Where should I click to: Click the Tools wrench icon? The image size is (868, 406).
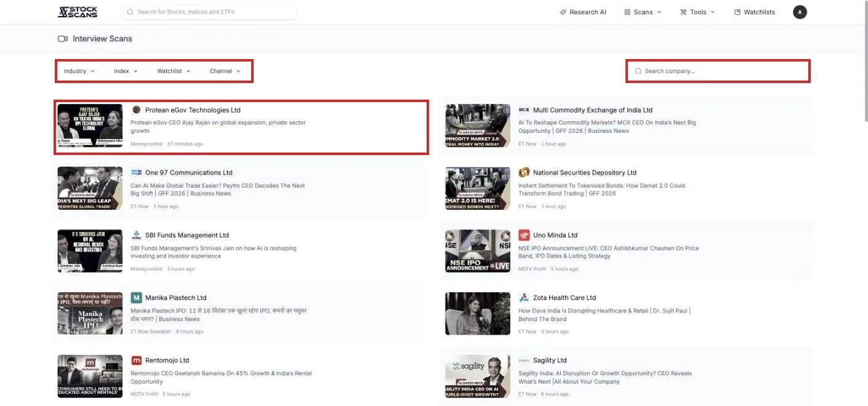point(683,12)
